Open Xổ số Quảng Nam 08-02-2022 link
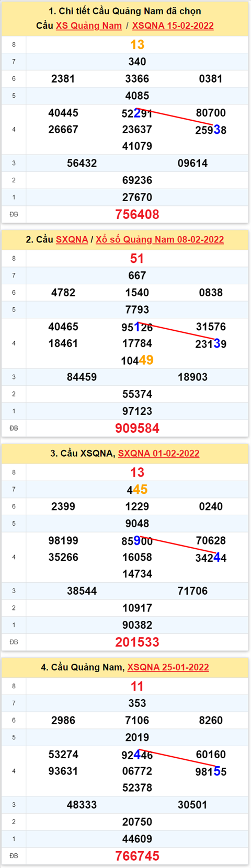The height and width of the screenshot is (868, 251). coord(160,239)
